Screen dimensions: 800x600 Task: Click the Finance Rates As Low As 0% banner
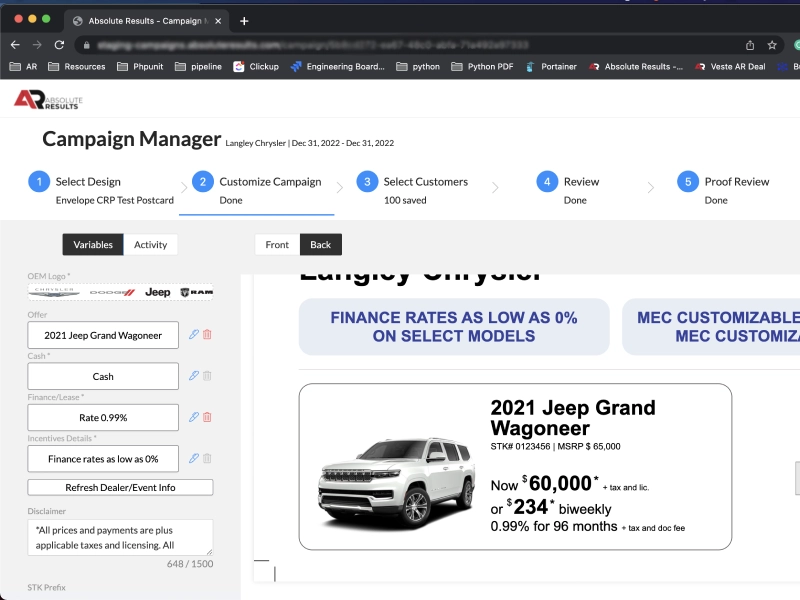(454, 327)
